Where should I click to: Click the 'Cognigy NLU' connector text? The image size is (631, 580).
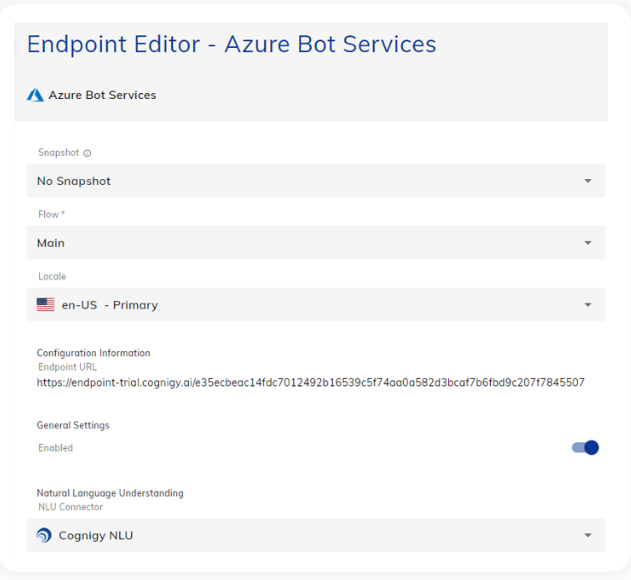pos(97,535)
